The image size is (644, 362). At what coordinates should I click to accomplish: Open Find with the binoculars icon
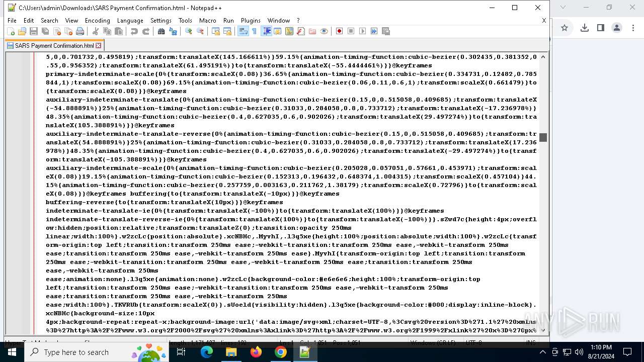[x=162, y=31]
